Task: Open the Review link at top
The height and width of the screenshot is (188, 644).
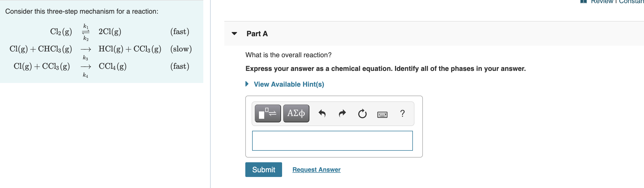Action: pyautogui.click(x=602, y=2)
